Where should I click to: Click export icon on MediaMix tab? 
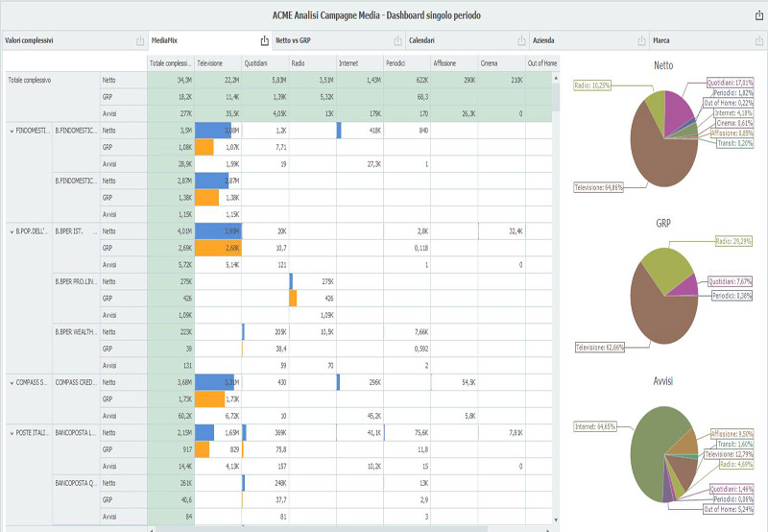click(x=264, y=41)
